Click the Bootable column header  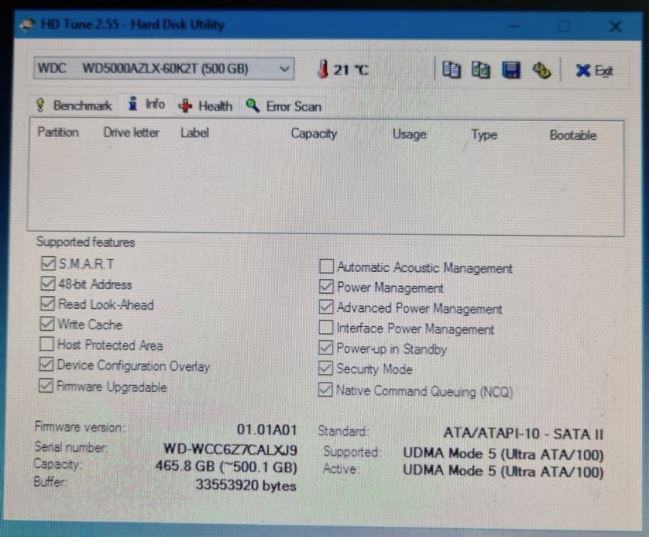(573, 135)
